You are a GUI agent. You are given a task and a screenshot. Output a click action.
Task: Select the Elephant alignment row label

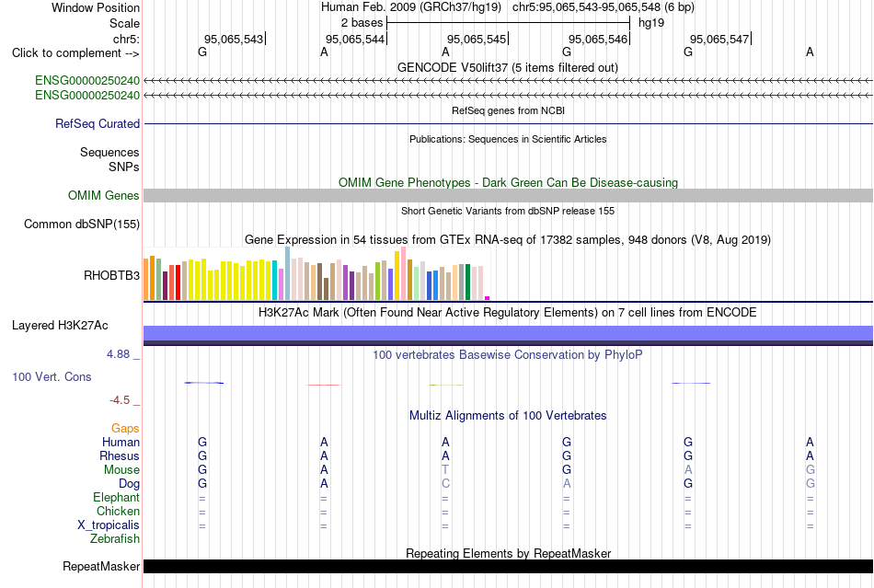[x=116, y=497]
